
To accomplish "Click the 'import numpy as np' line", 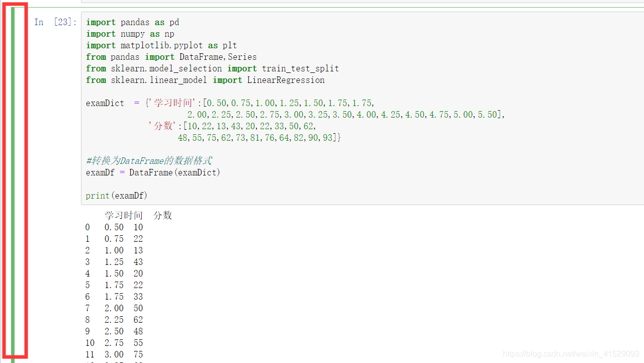I will click(x=130, y=34).
